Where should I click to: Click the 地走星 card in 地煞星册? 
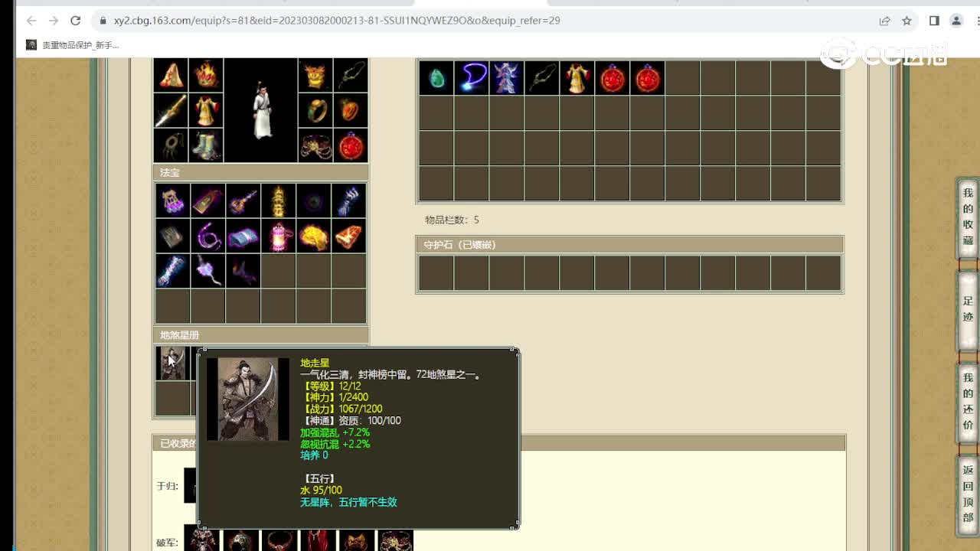point(172,363)
